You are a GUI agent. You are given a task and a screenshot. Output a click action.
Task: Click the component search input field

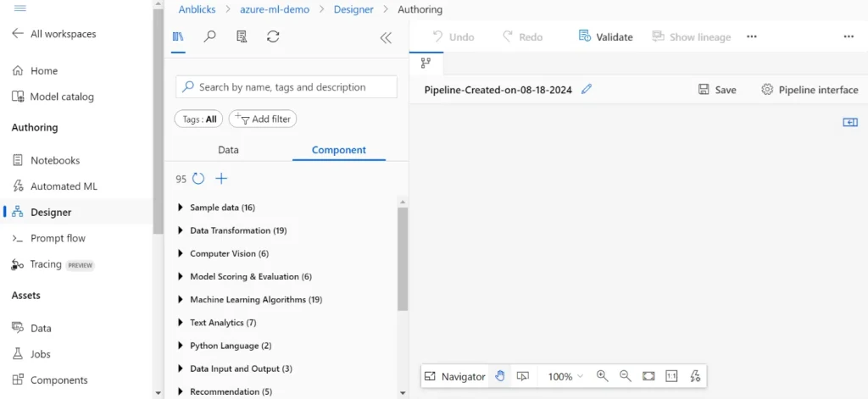292,87
